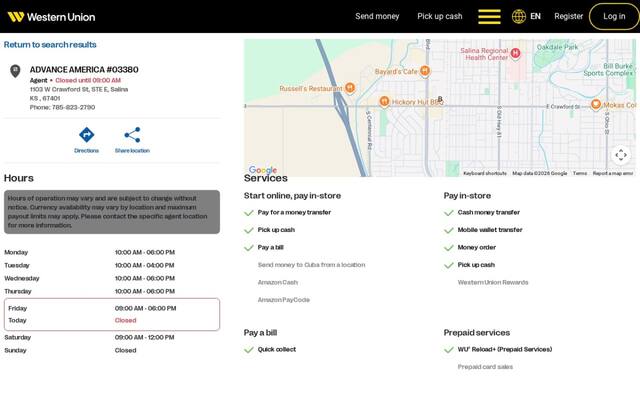
Task: Click the Directions arrow icon
Action: (x=87, y=135)
